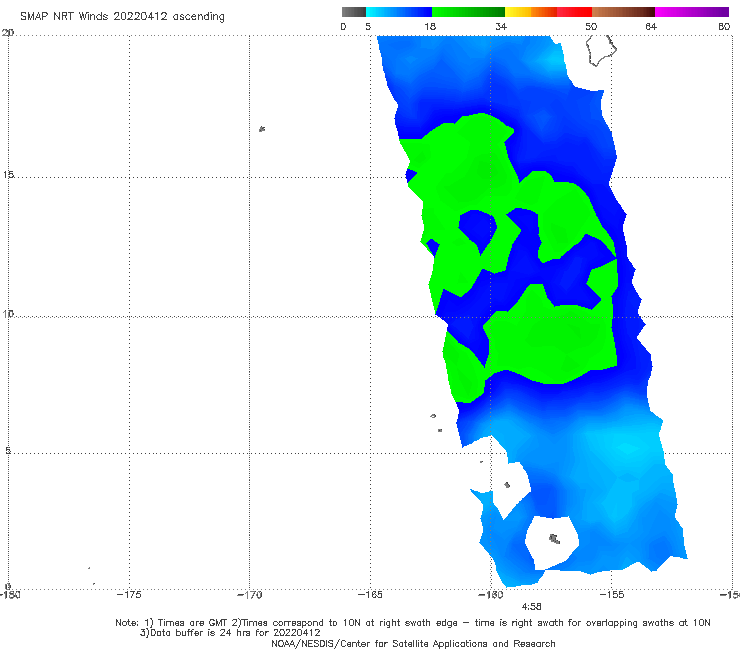This screenshot has height=650, width=740.
Task: Click the longitude label '-155'
Action: pyautogui.click(x=611, y=595)
